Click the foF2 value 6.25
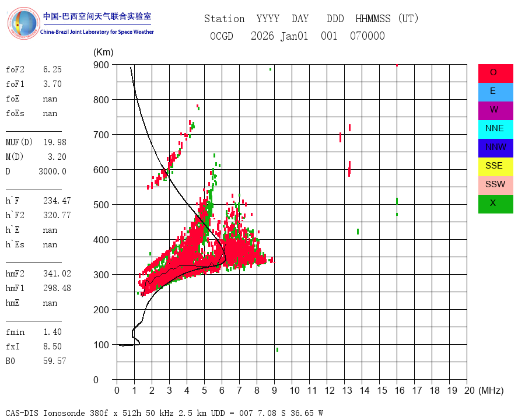525x420 pixels. pyautogui.click(x=52, y=69)
